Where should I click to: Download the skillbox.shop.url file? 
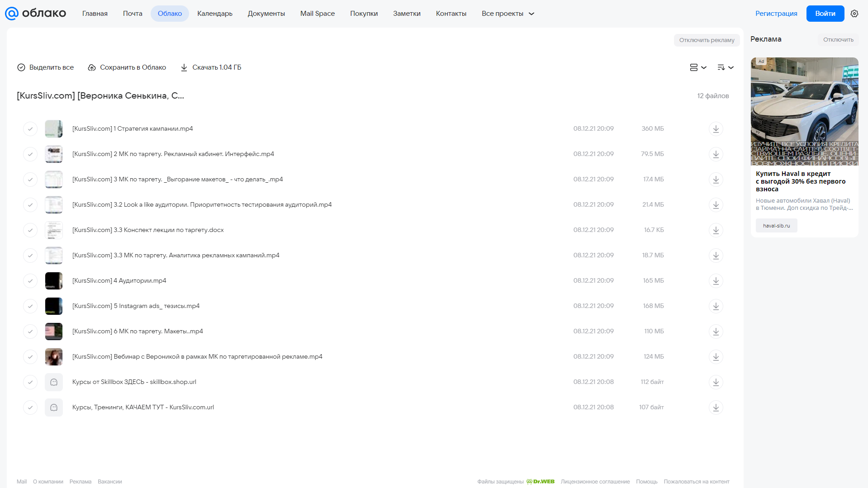click(x=716, y=382)
